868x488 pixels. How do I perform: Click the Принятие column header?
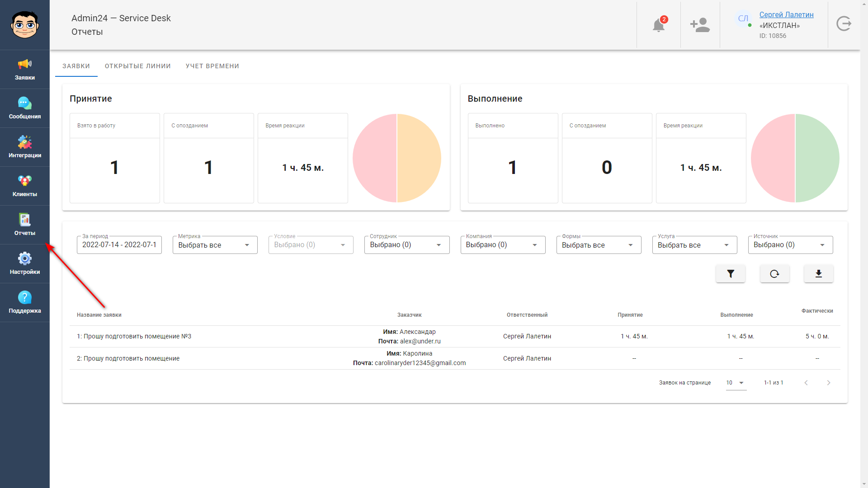pyautogui.click(x=630, y=315)
